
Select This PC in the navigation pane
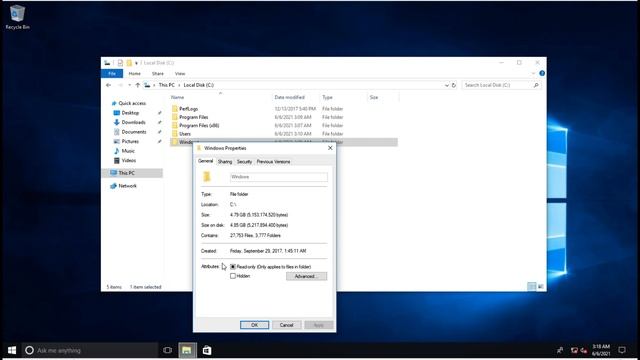(127, 173)
